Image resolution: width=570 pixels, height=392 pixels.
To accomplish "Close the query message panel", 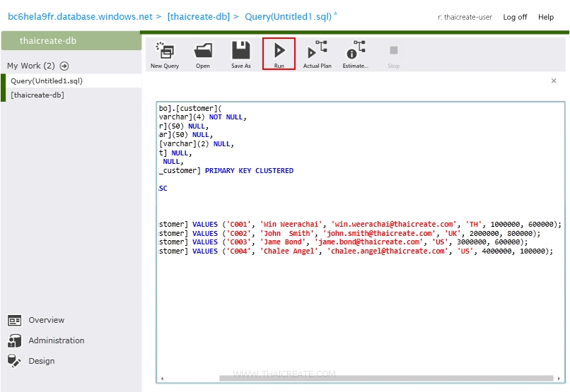I will 554,81.
